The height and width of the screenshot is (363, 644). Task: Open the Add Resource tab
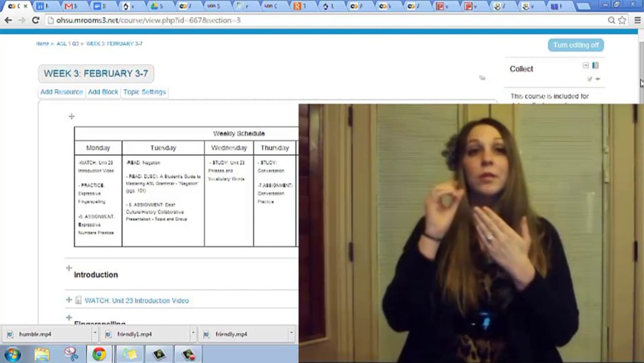tap(62, 92)
